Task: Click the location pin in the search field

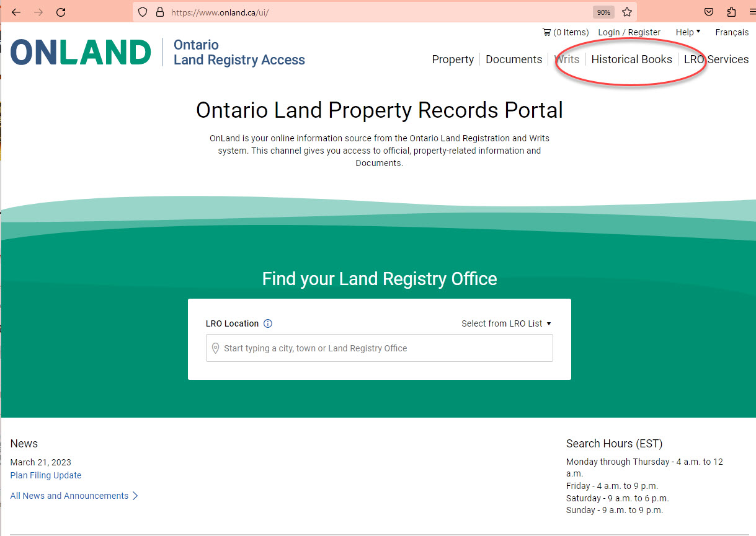Action: coord(215,348)
